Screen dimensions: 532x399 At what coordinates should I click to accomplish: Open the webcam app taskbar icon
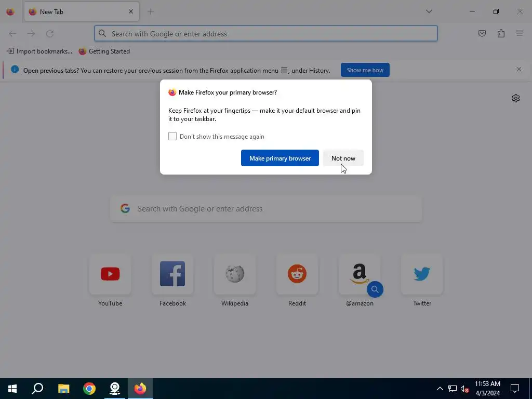pos(115,389)
